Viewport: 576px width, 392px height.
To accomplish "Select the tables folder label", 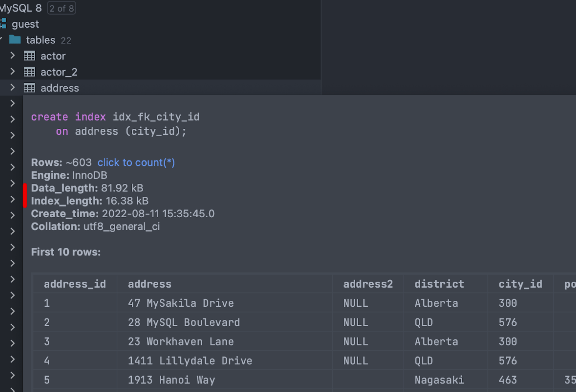I will 41,40.
